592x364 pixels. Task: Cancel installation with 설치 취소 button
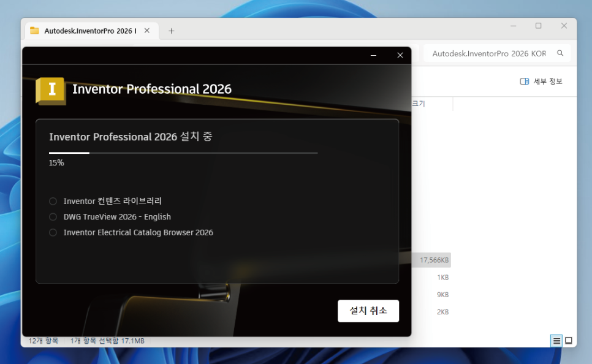[368, 311]
